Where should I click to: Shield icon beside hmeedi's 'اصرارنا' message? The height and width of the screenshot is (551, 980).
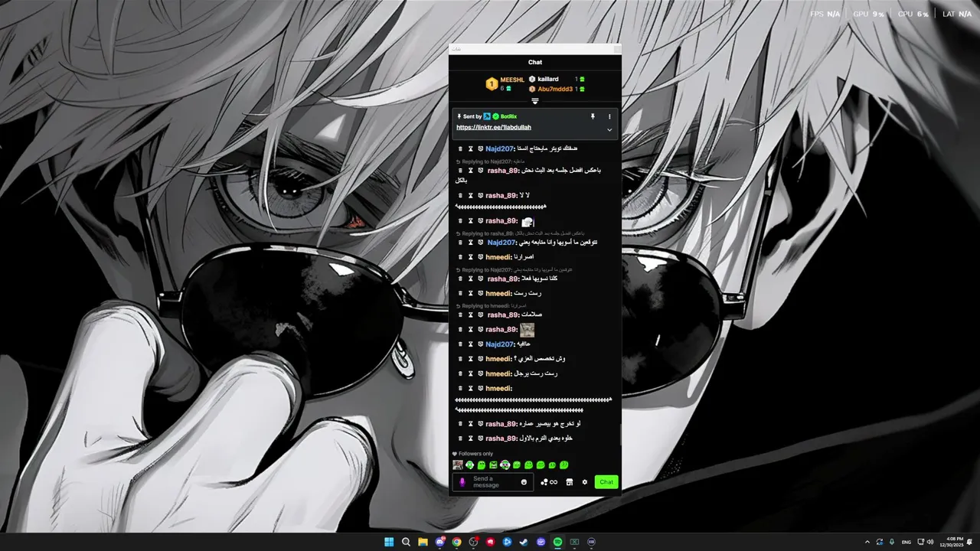click(480, 257)
